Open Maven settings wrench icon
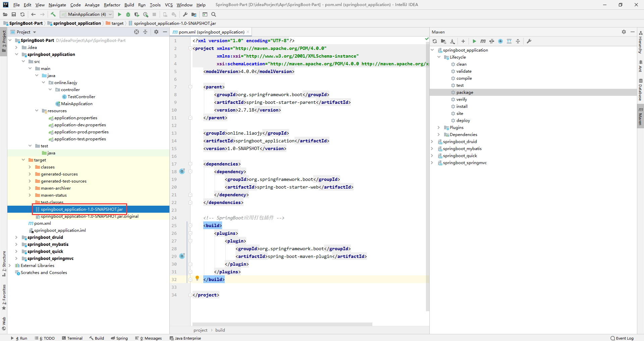 pyautogui.click(x=529, y=41)
